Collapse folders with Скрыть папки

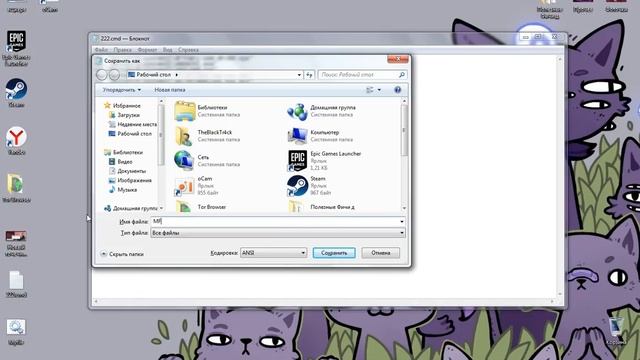pos(122,254)
